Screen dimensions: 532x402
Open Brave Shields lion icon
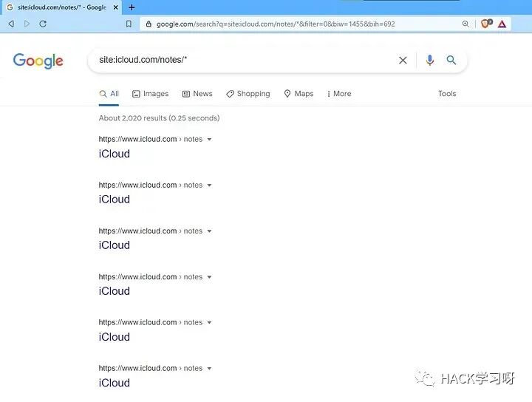tap(486, 24)
